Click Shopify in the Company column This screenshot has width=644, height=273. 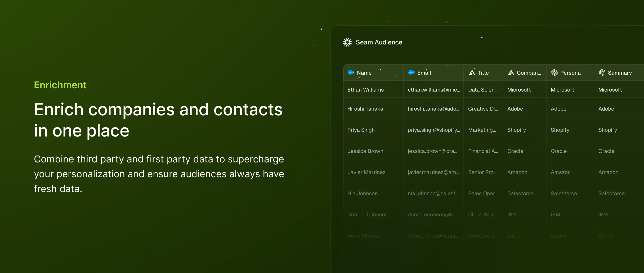pyautogui.click(x=517, y=130)
